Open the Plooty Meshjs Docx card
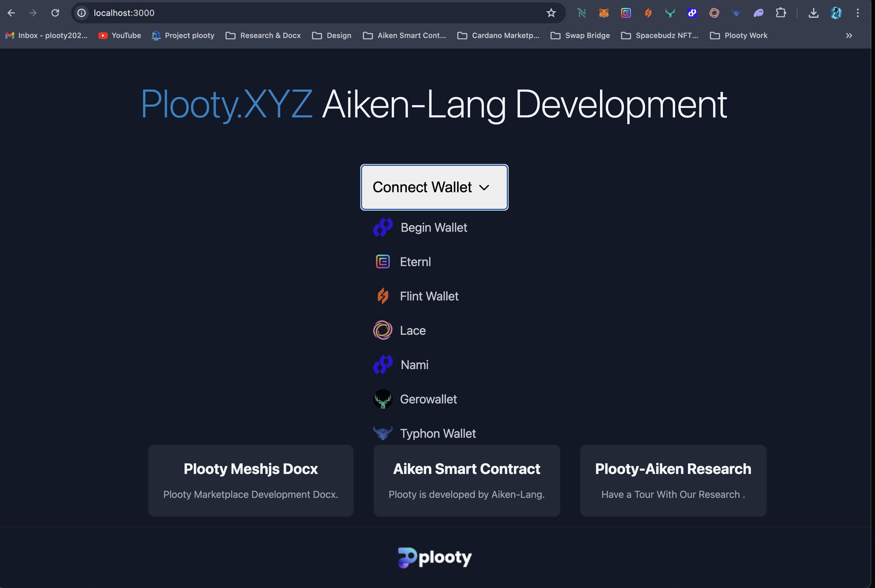Viewport: 875px width, 588px height. 251,481
